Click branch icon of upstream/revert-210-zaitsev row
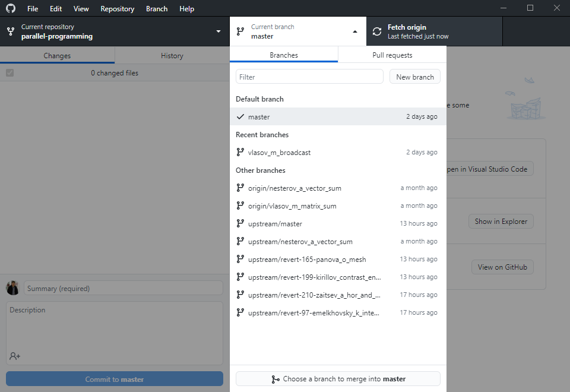 pos(240,295)
